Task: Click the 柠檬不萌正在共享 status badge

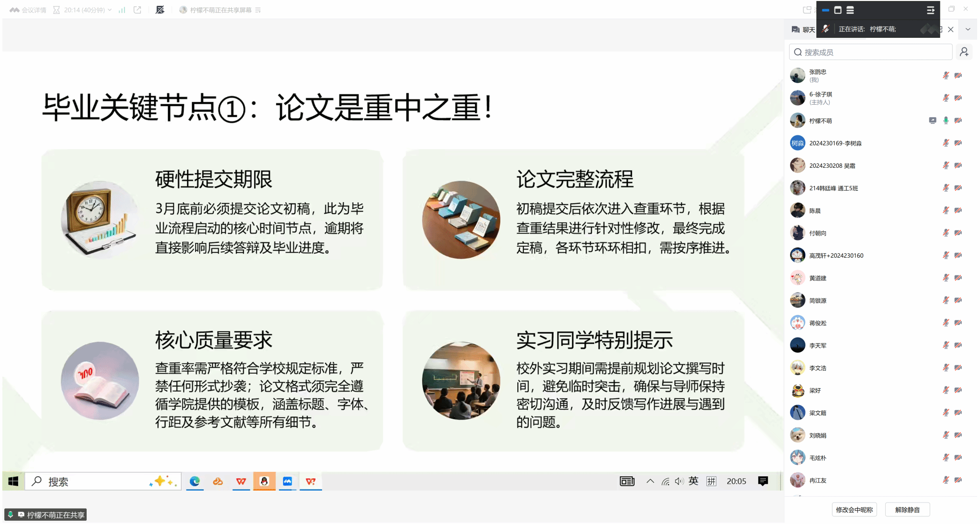Action: (x=46, y=515)
